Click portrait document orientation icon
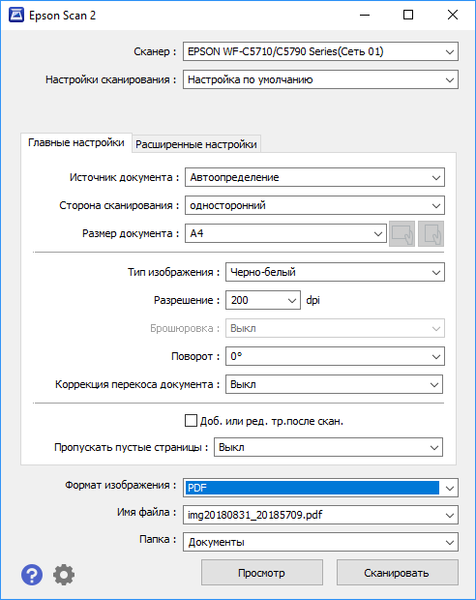 tap(431, 233)
